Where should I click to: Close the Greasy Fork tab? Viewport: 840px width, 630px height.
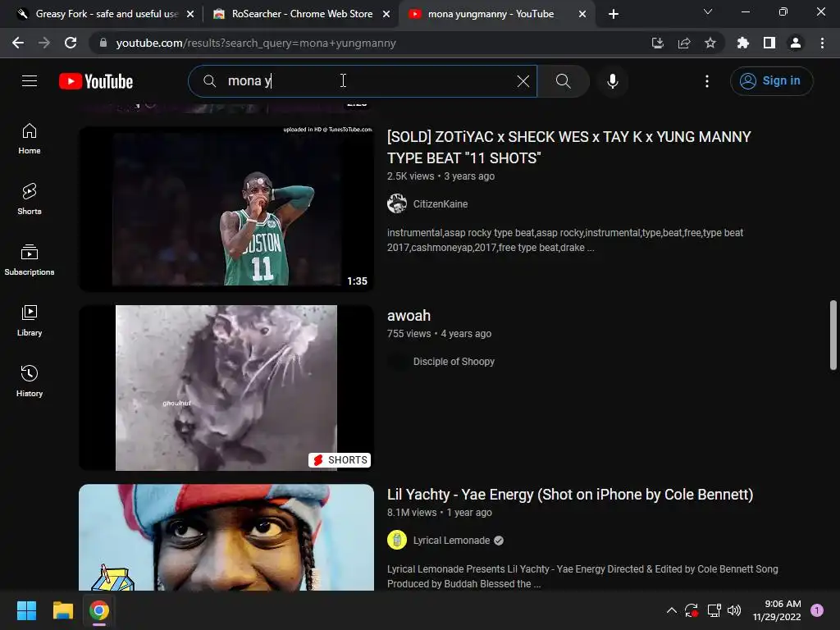(x=190, y=15)
